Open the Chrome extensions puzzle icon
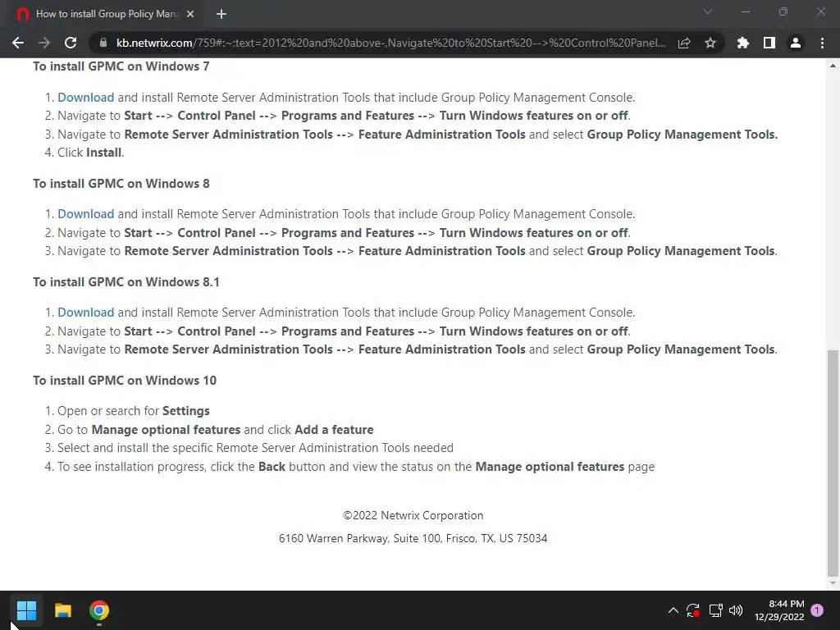 pyautogui.click(x=743, y=43)
